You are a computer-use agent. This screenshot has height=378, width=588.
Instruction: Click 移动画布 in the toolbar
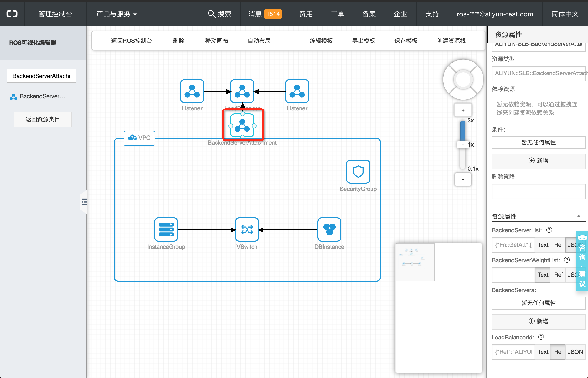[216, 41]
